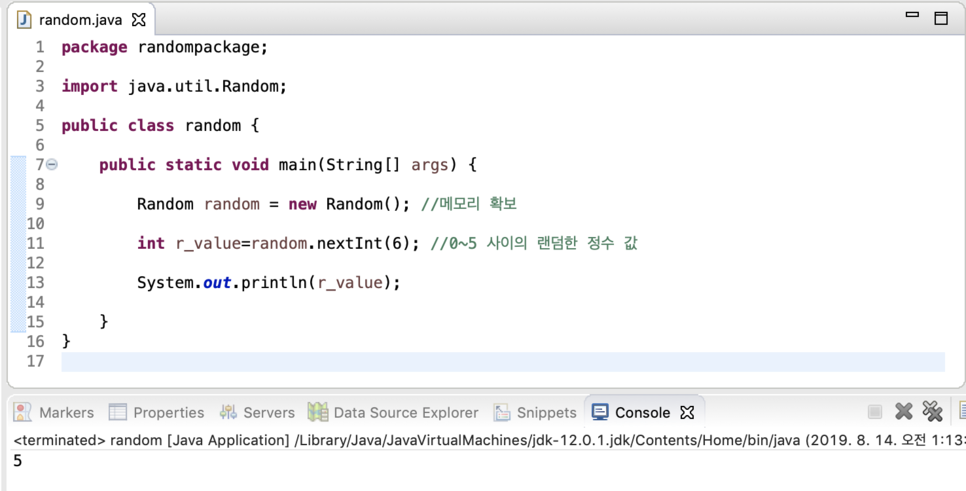This screenshot has height=491, width=966.
Task: Click the Java file icon on random.java tab
Action: coord(24,20)
